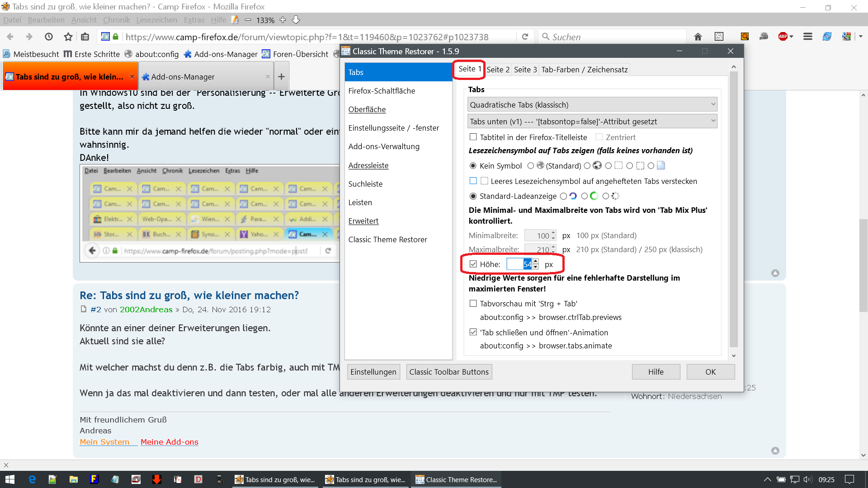This screenshot has height=488, width=868.
Task: Zoom in with the plus icon
Action: pyautogui.click(x=283, y=20)
